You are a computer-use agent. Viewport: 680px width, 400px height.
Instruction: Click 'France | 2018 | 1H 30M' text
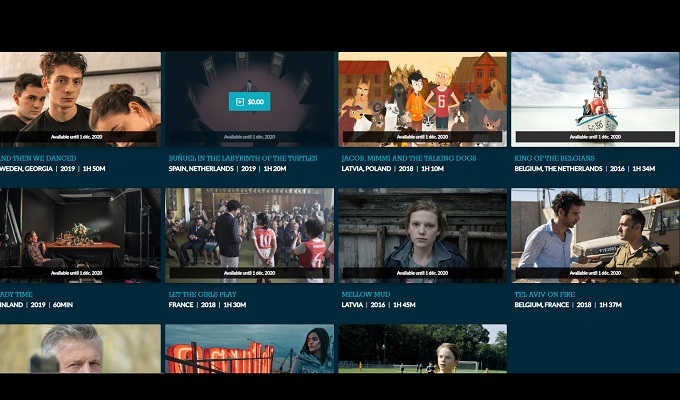(207, 305)
